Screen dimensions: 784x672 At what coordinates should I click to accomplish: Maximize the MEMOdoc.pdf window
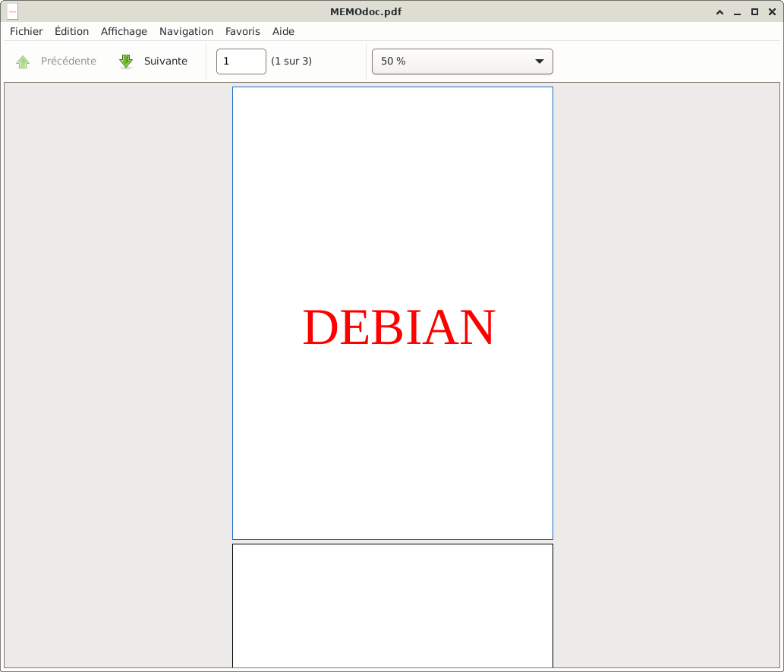point(754,12)
